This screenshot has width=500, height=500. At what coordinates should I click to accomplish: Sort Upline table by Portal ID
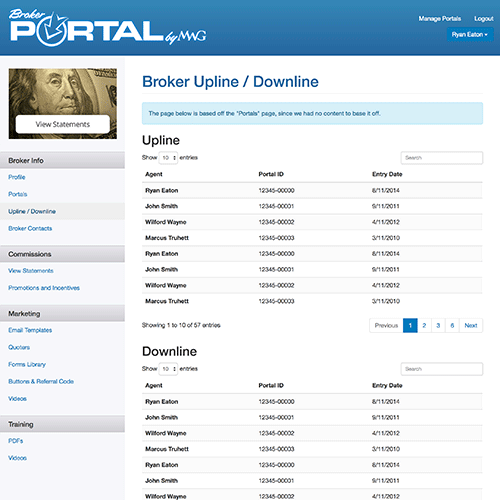(x=271, y=174)
